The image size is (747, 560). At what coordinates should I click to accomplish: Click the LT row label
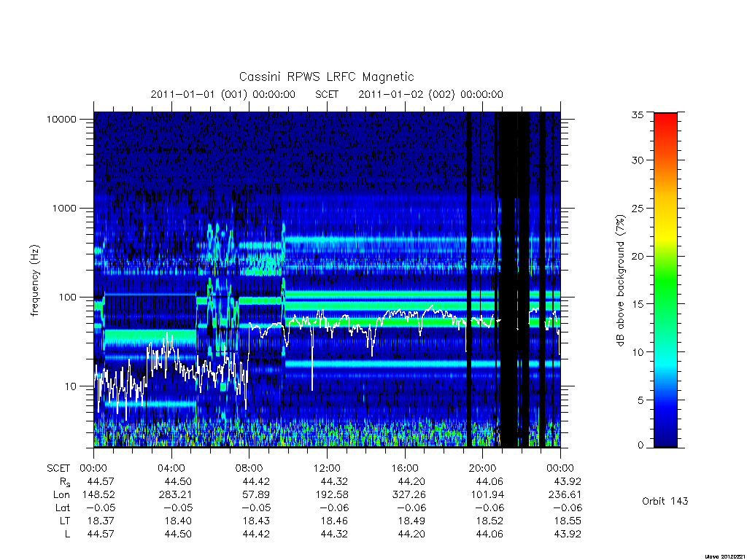[x=65, y=521]
